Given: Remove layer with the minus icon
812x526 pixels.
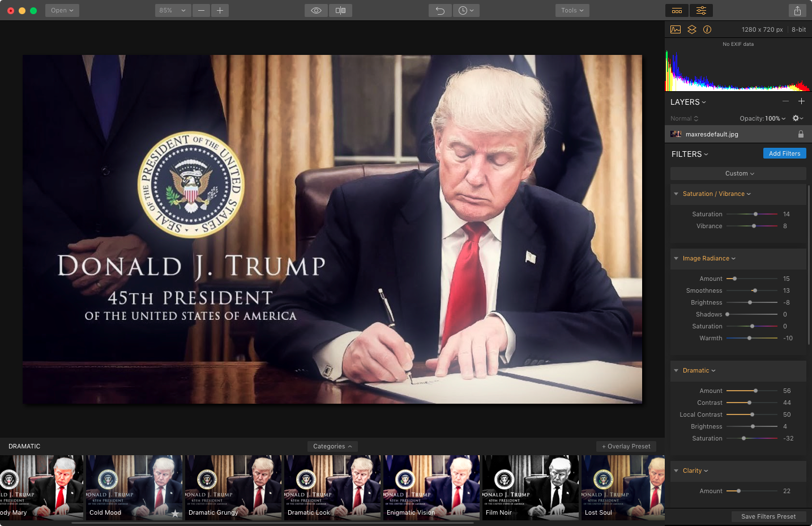Looking at the screenshot, I should coord(785,101).
